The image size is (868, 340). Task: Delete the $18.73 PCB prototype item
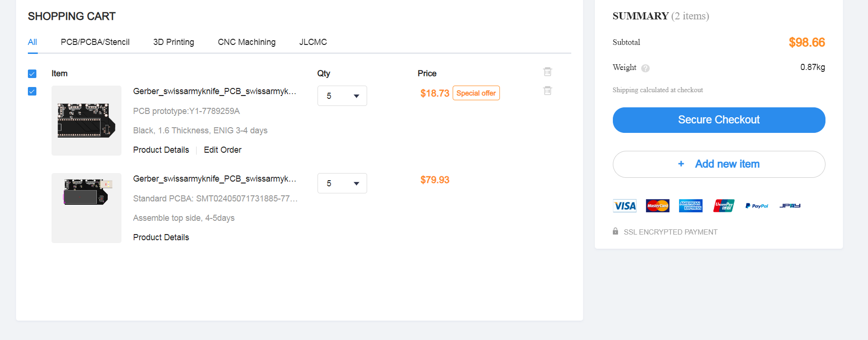point(548,90)
